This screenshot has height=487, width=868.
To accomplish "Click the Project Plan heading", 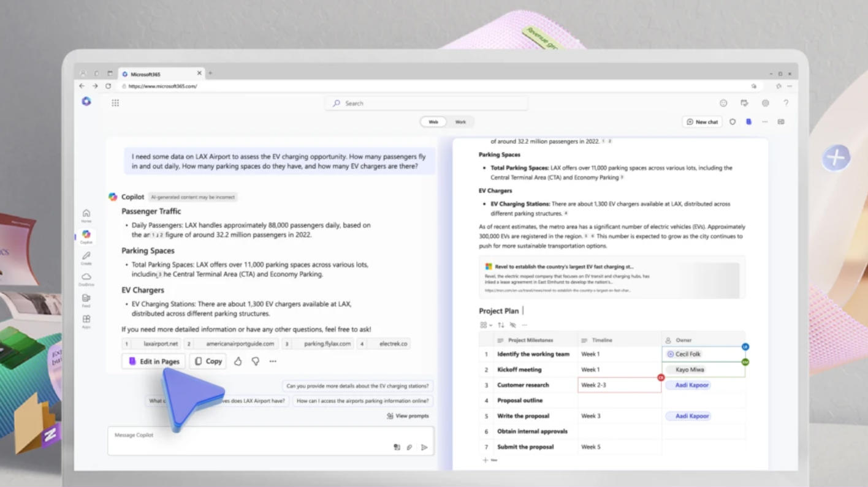I will (x=498, y=311).
